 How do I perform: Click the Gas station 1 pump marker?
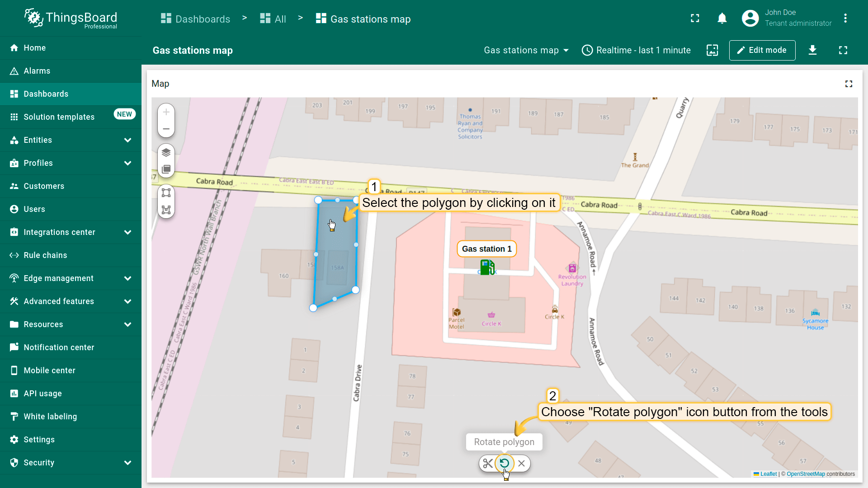tap(487, 267)
